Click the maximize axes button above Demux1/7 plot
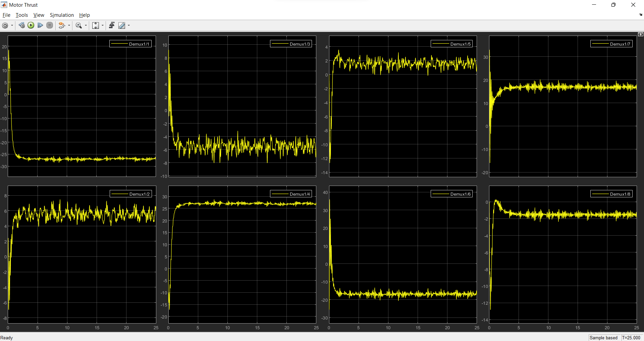This screenshot has width=644, height=341. (x=640, y=34)
